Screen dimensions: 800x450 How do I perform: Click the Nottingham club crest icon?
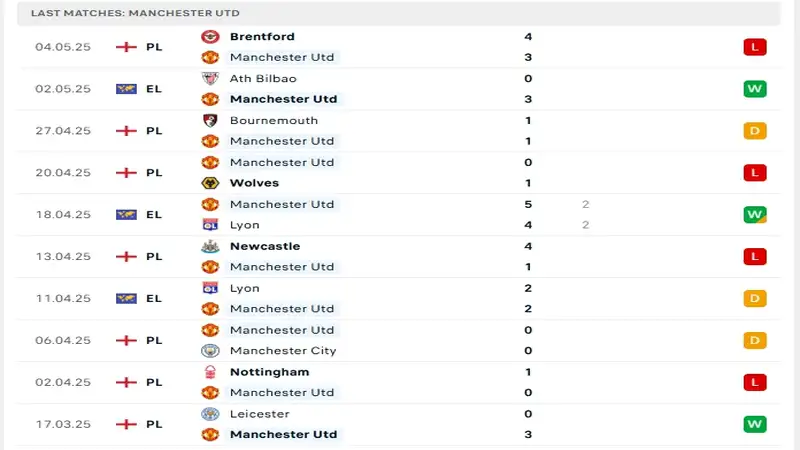[210, 372]
